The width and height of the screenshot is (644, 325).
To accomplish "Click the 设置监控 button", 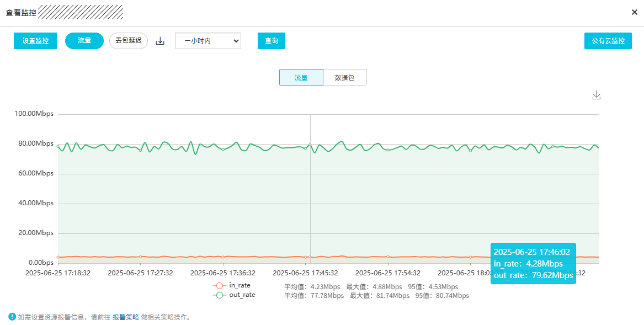I will 35,41.
